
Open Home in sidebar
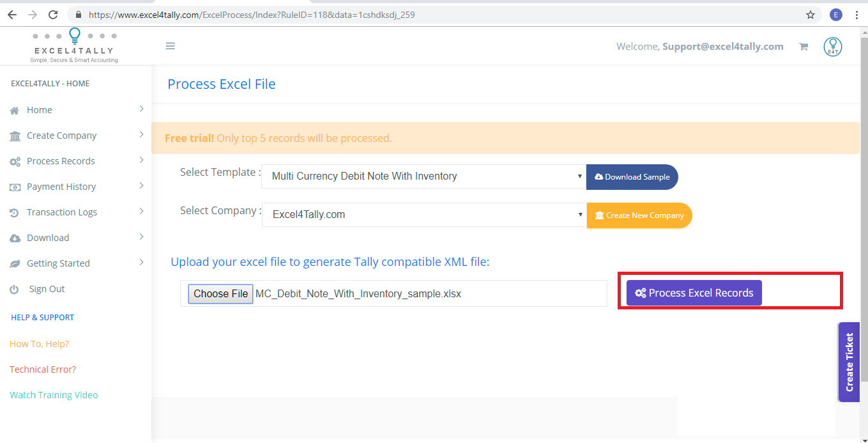pos(40,110)
